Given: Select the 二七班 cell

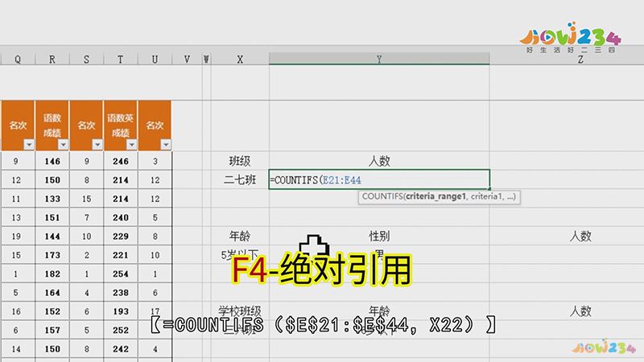Looking at the screenshot, I should (x=240, y=179).
